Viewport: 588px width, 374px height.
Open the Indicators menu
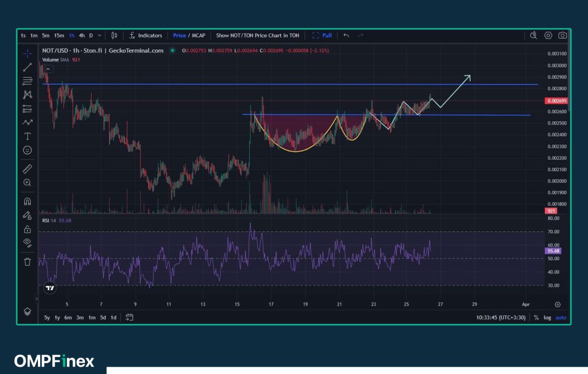coord(145,35)
